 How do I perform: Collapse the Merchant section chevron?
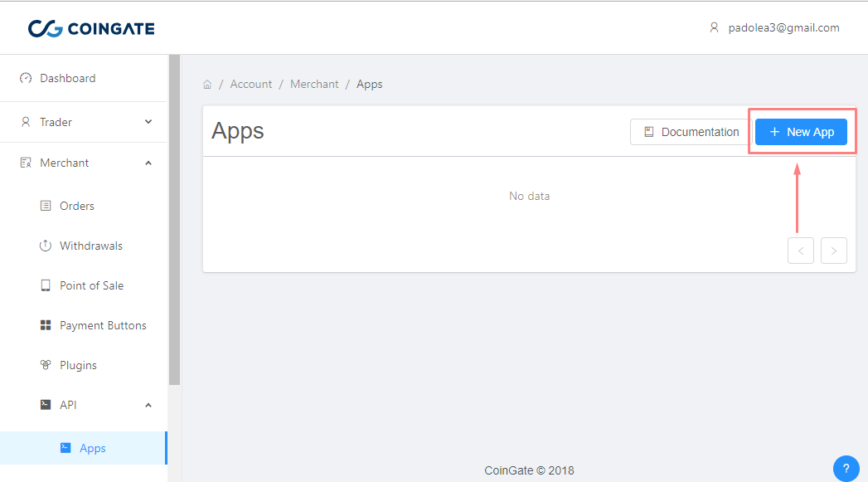(x=148, y=163)
